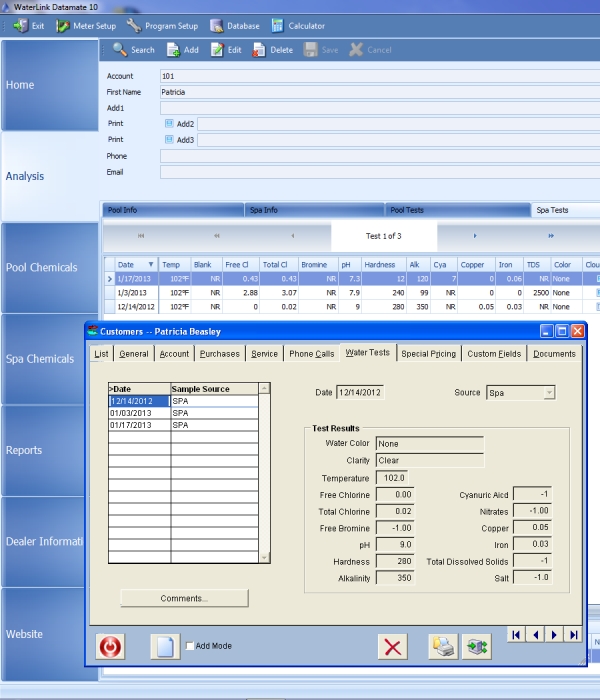Jump to first record in Customers window

516,634
